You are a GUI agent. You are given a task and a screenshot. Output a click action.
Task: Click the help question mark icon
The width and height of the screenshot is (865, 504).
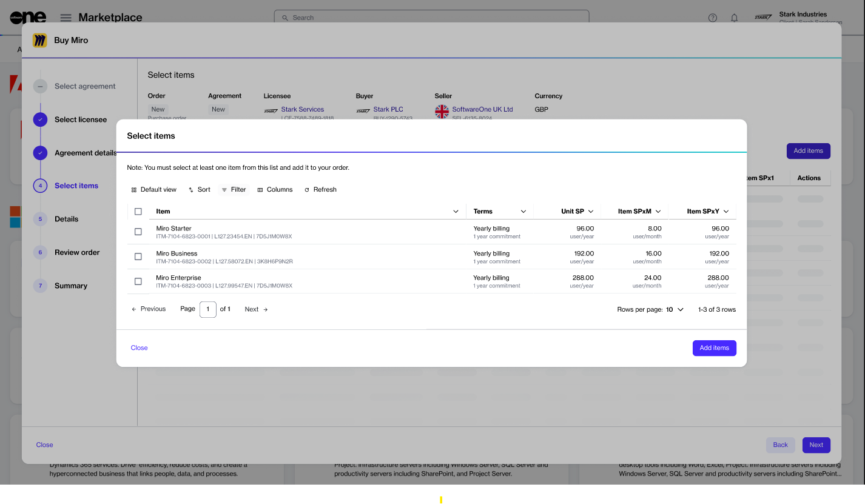(713, 18)
